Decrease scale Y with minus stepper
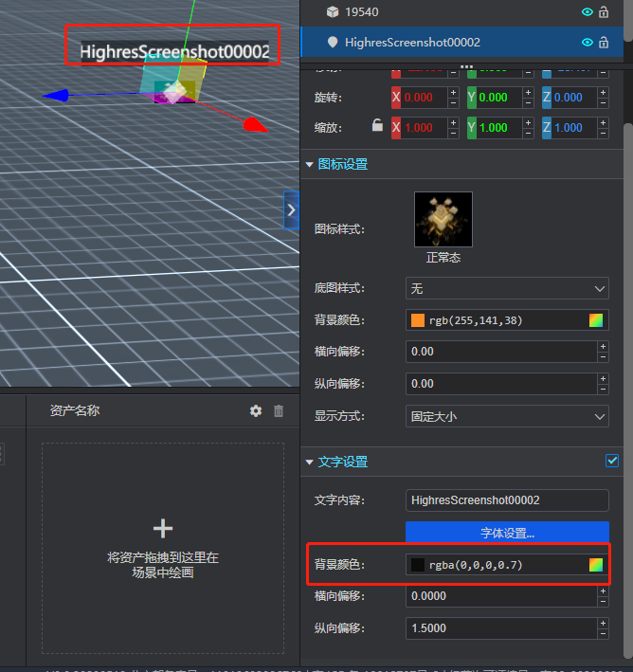Screen dimensions: 633x672 pyautogui.click(x=528, y=134)
